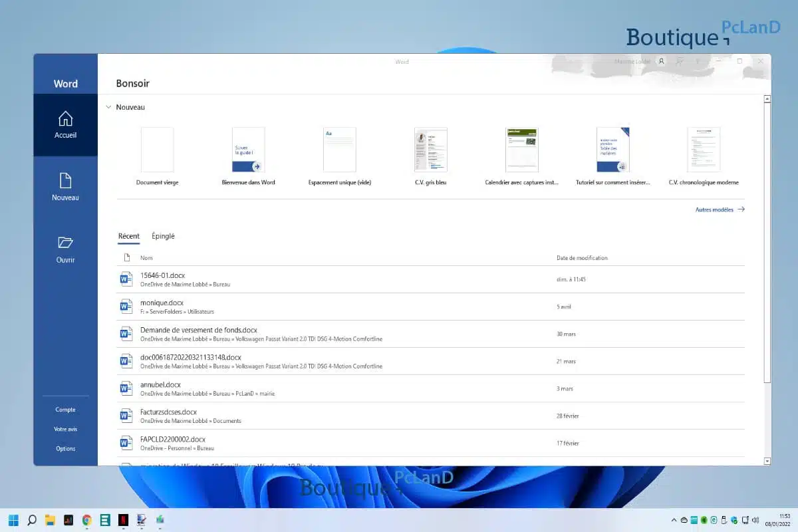The width and height of the screenshot is (798, 532).
Task: Select the C.V. chronologique moderne template
Action: pyautogui.click(x=704, y=156)
